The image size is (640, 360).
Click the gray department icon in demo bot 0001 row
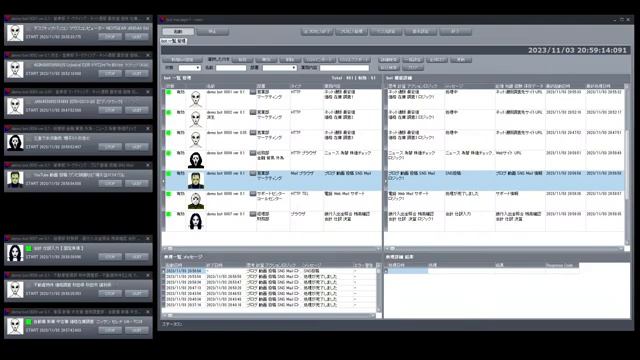253,92
